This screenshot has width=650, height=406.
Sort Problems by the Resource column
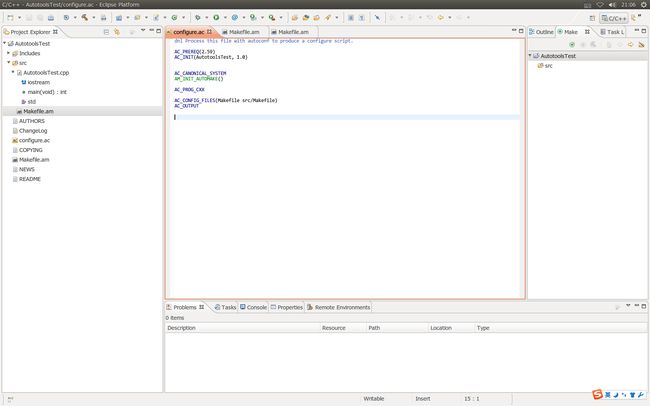(343, 328)
